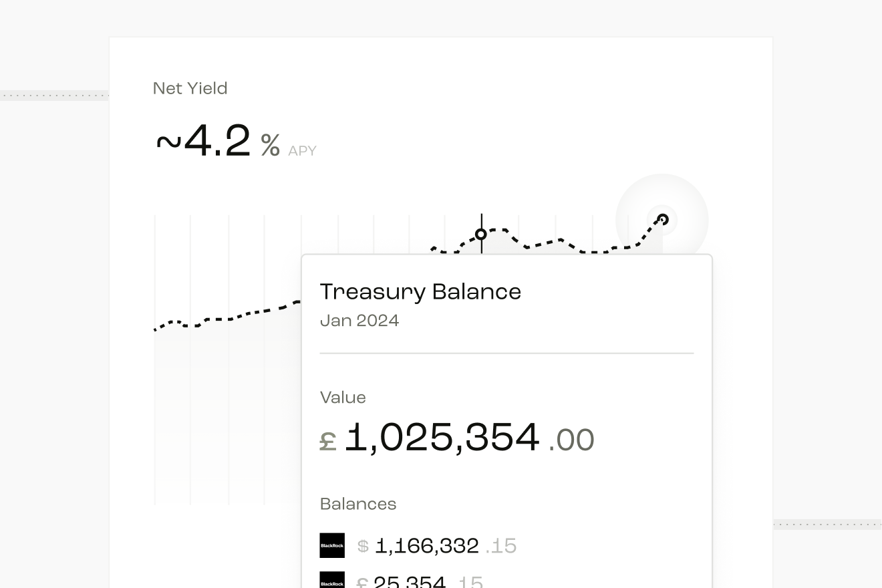The width and height of the screenshot is (882, 588).
Task: Click the large halo circle around the endpoint
Action: (662, 220)
